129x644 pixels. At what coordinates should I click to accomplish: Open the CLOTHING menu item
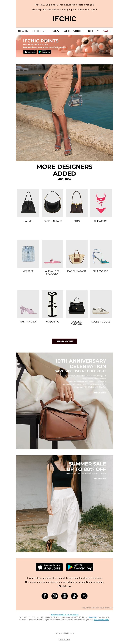[39, 31]
